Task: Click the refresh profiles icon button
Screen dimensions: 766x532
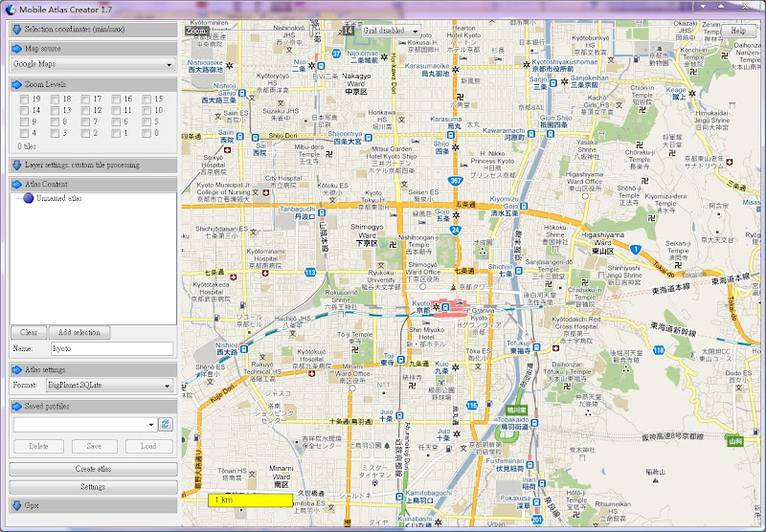Action: [x=166, y=424]
